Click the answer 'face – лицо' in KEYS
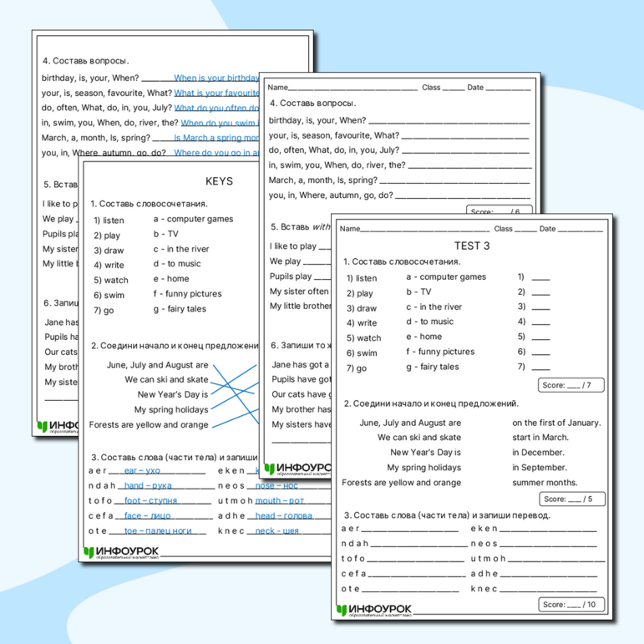The image size is (644, 644). (148, 515)
